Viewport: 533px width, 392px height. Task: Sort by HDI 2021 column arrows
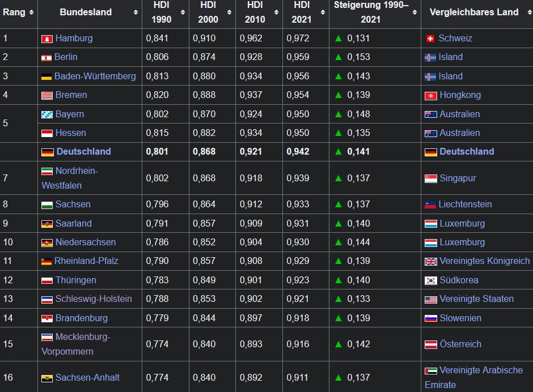pos(323,12)
